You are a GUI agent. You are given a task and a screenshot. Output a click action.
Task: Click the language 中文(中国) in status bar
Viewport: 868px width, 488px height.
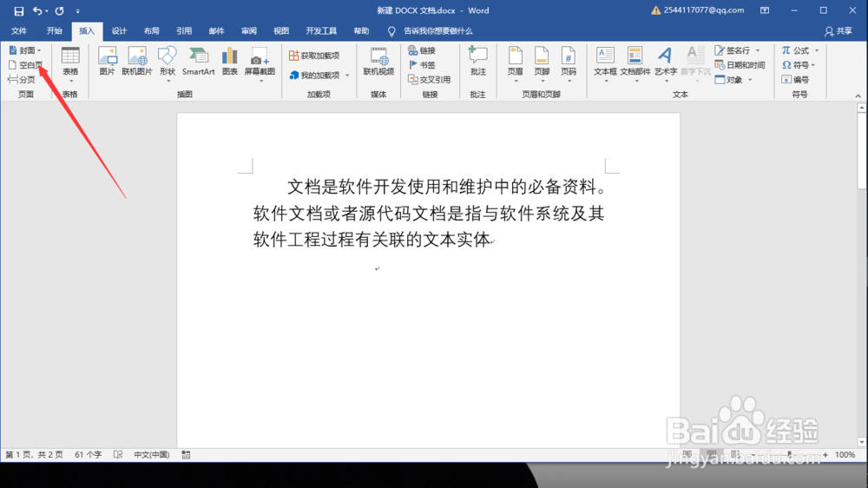coord(151,455)
